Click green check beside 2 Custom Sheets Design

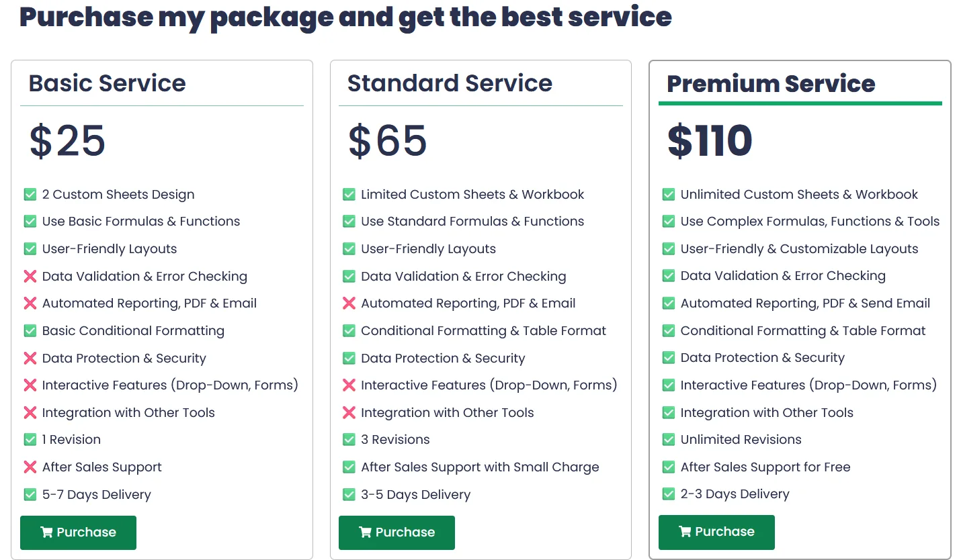(30, 195)
